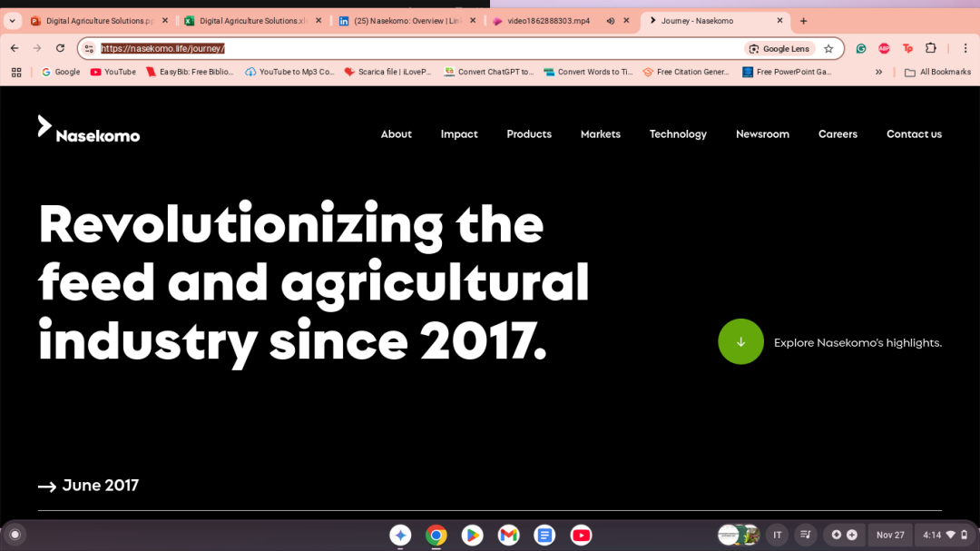The width and height of the screenshot is (980, 551).
Task: Select the June 2017 timeline entry
Action: (88, 486)
